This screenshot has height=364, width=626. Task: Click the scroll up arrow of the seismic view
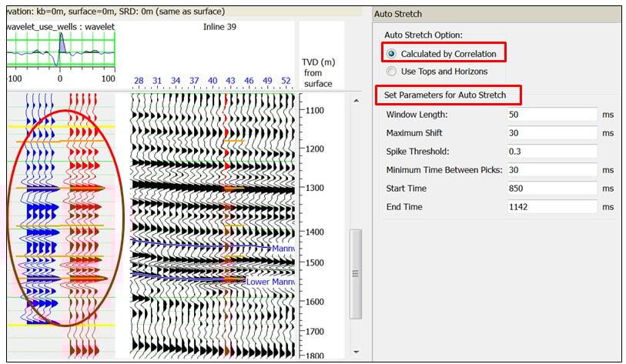[356, 101]
